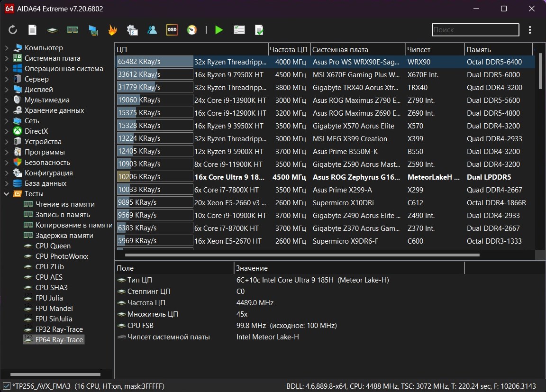
Task: Click the gauge speedometer toolbar icon
Action: (192, 30)
